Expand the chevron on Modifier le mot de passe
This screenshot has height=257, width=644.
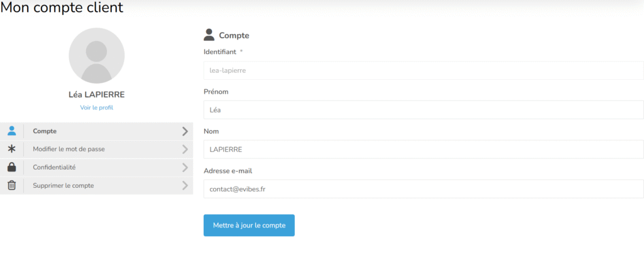185,150
